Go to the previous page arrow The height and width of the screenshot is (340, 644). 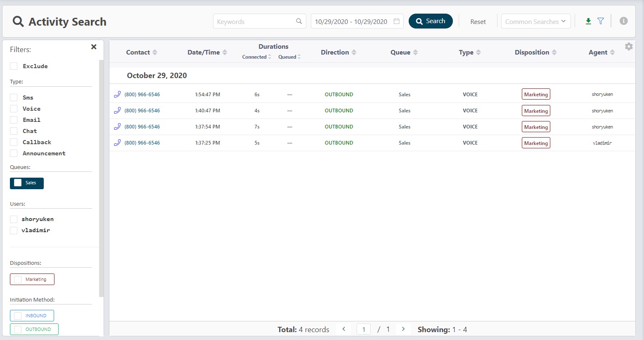point(343,329)
